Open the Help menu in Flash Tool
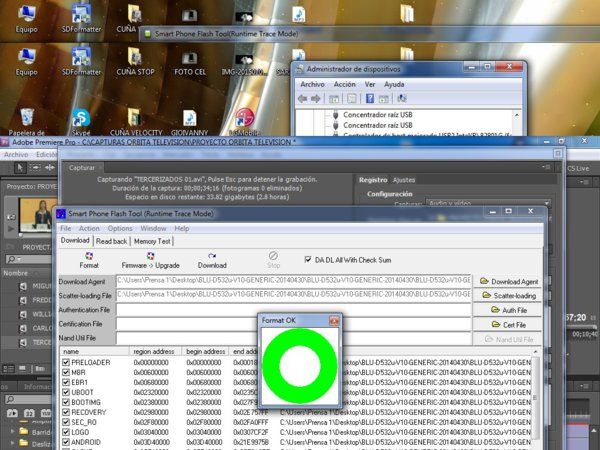 click(182, 228)
